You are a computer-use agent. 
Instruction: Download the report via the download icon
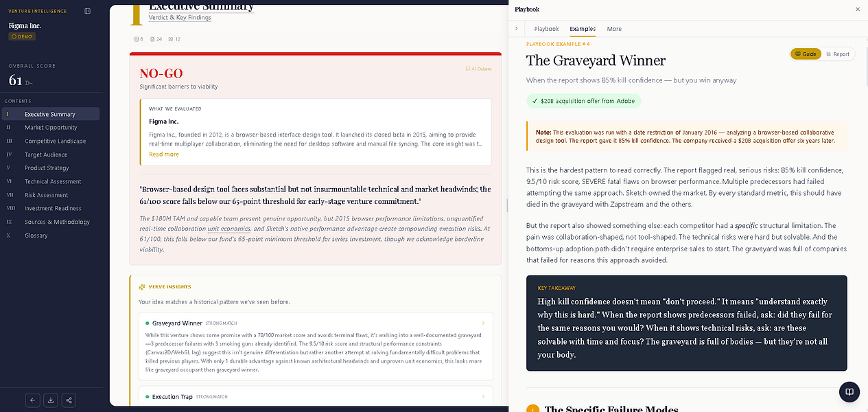pos(51,400)
